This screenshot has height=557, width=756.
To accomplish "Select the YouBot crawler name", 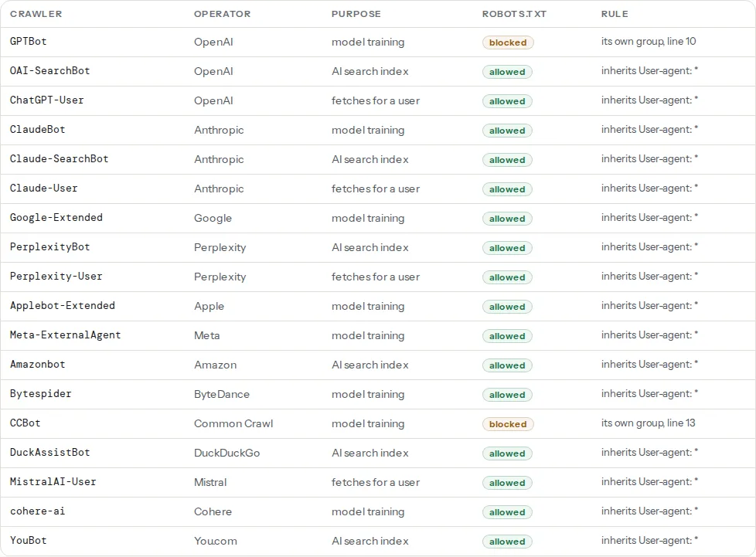I will (29, 541).
